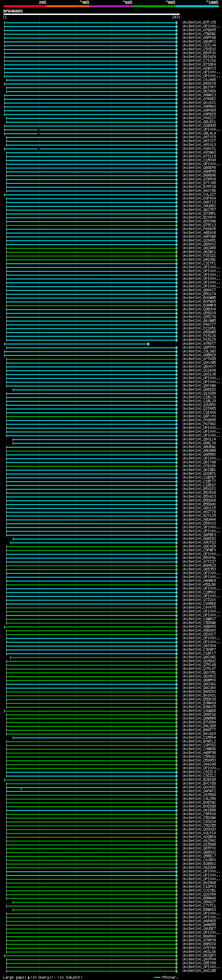The image size is (222, 980).
Task: Open hit name UniRef100_A4S796
Action: click(x=199, y=191)
